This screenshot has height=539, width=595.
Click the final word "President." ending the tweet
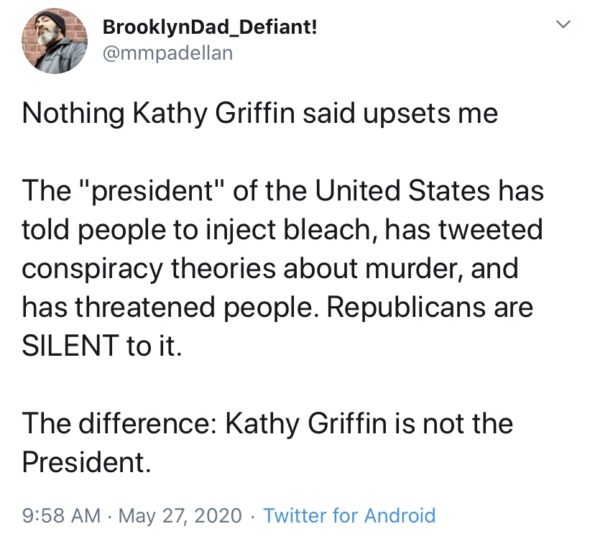(x=87, y=462)
